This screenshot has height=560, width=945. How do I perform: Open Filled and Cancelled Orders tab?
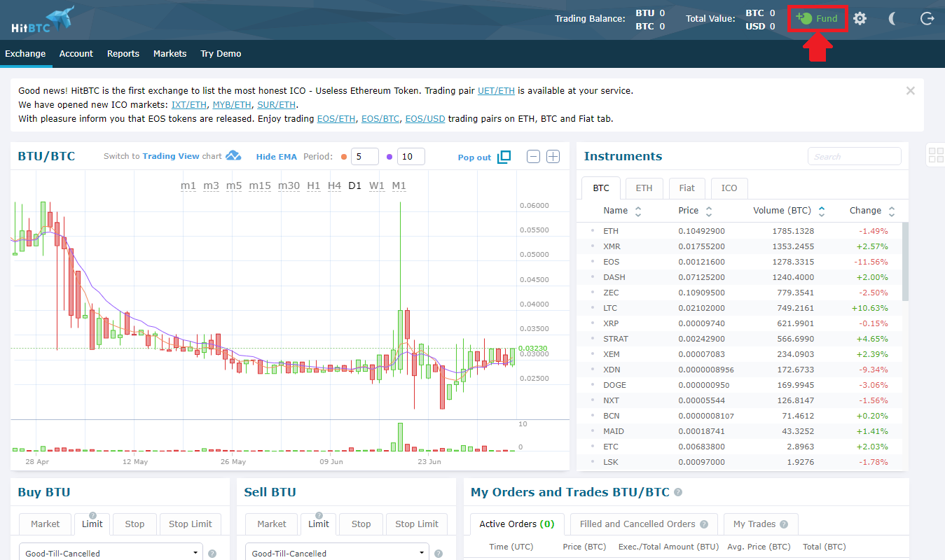click(x=644, y=524)
